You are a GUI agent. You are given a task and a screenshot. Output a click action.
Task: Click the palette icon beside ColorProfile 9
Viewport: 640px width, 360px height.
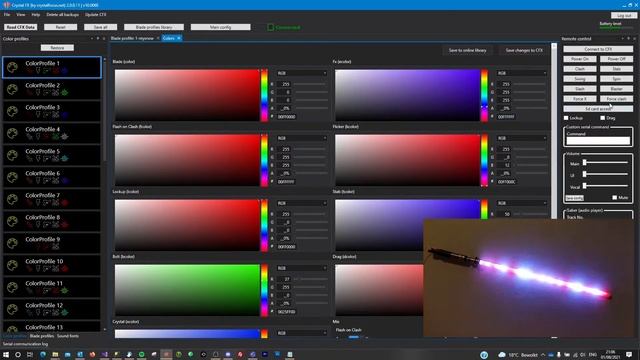tap(13, 244)
